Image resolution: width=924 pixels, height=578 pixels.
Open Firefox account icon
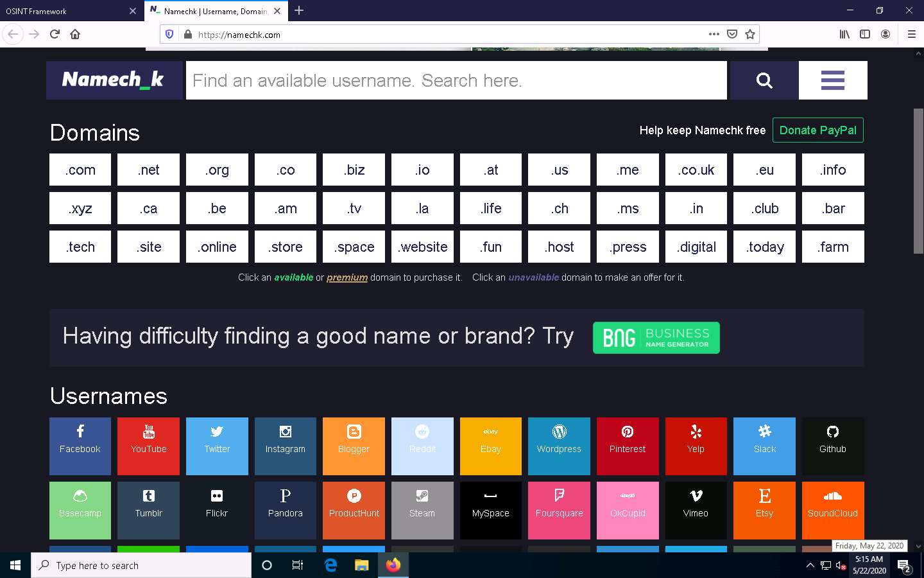coord(886,34)
